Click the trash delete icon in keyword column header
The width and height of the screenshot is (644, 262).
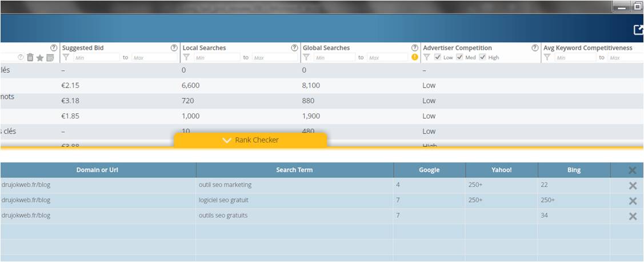[x=30, y=58]
